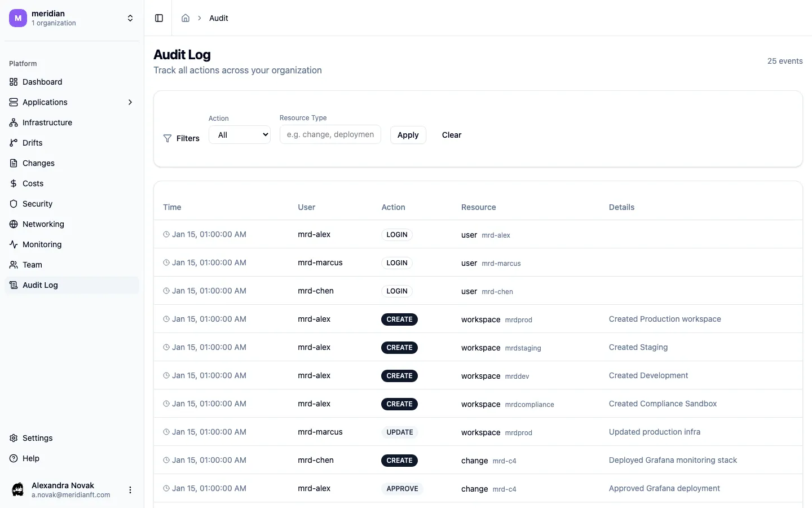Open the Action filter dropdown
This screenshot has height=508, width=812.
tap(239, 134)
